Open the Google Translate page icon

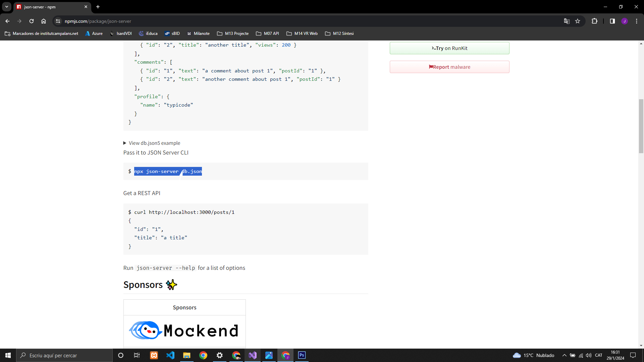(567, 21)
